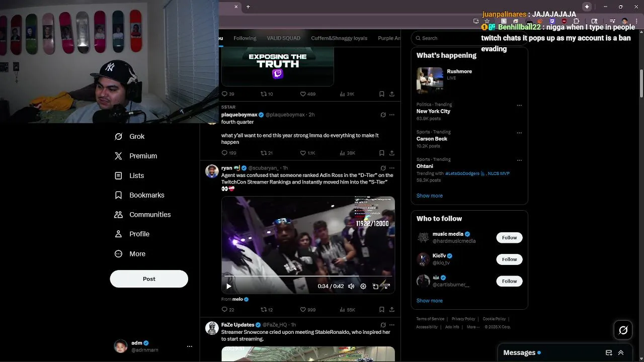Share ryan's Adin Ross post
This screenshot has height=362, width=644.
[392, 310]
